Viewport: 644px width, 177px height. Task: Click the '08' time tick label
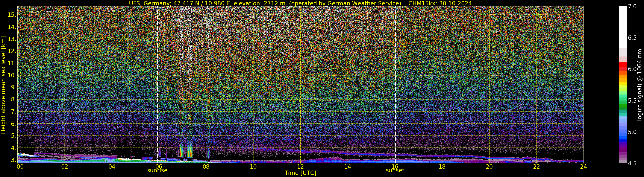pyautogui.click(x=206, y=166)
